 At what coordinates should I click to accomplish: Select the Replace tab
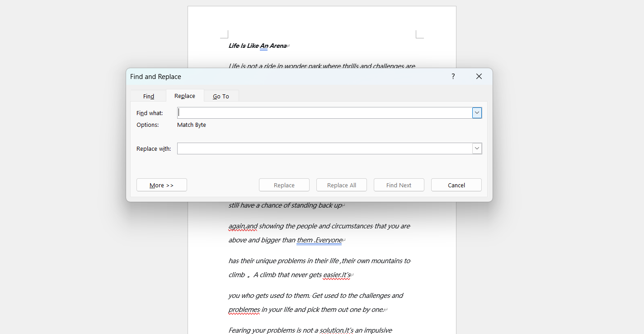185,96
